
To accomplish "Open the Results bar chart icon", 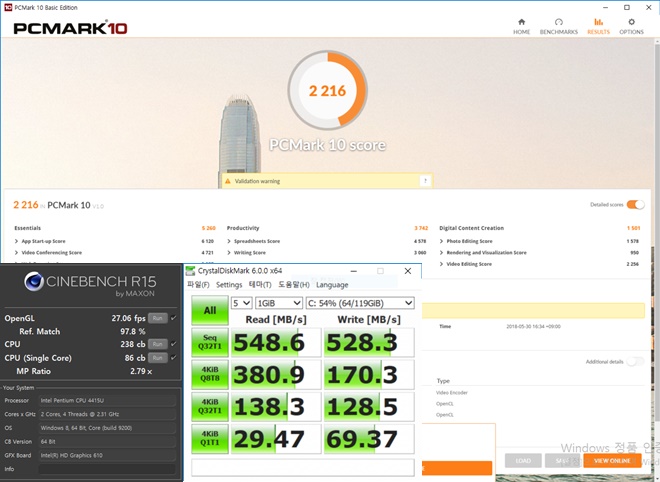I will tap(598, 22).
